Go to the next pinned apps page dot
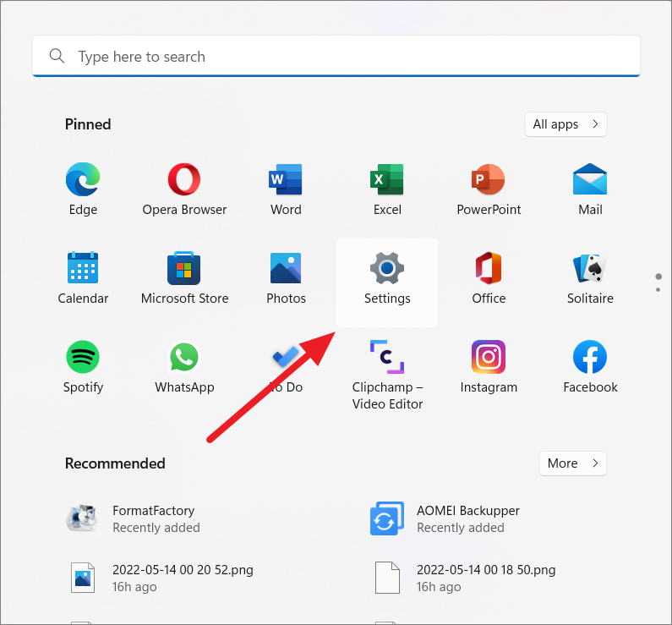672x625 pixels. (x=658, y=290)
